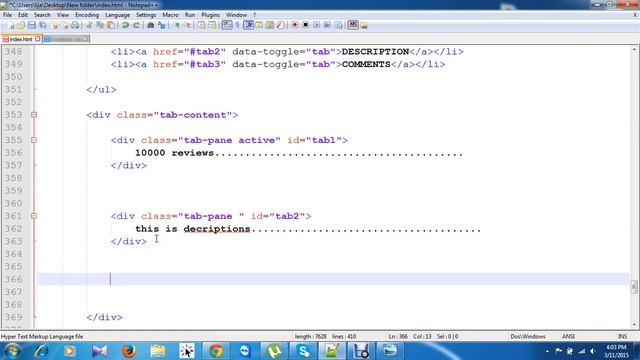Open the Encoding menu

87,15
